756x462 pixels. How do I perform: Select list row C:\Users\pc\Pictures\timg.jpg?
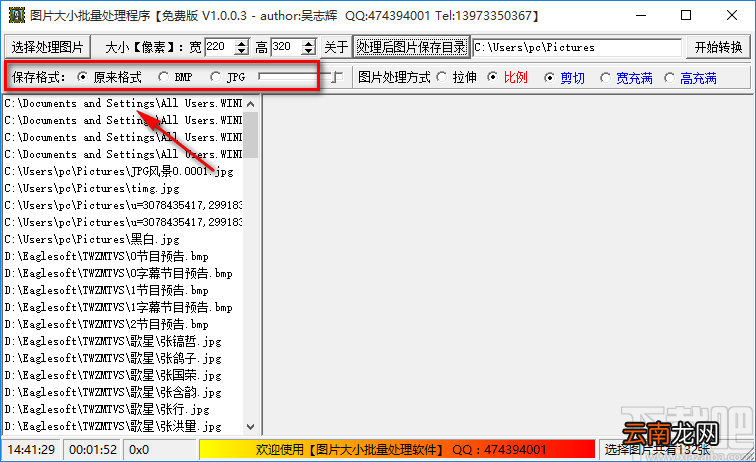[123, 188]
